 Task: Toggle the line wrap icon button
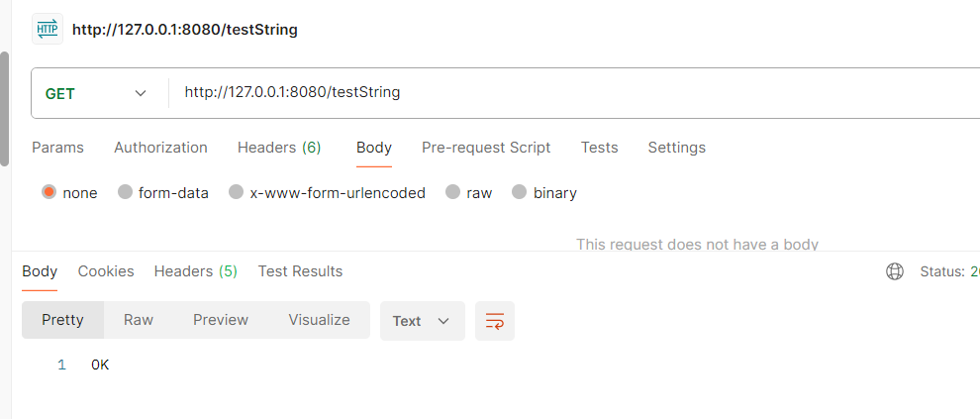pos(494,321)
